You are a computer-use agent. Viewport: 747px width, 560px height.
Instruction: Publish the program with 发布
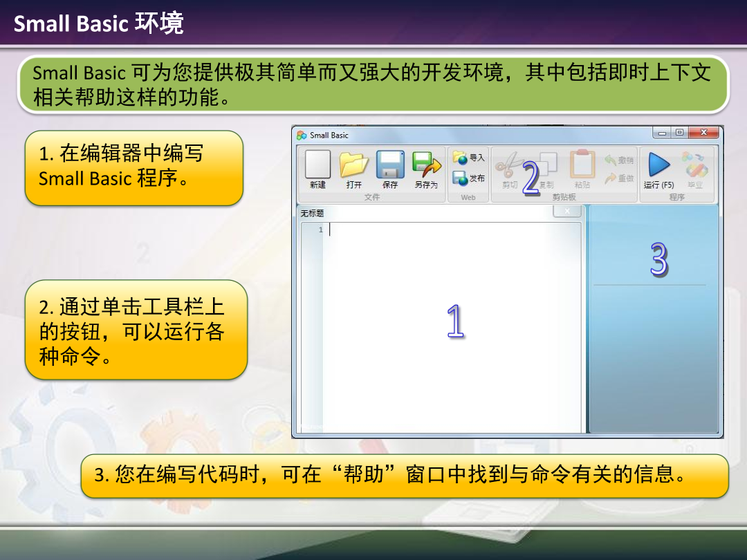click(x=469, y=178)
